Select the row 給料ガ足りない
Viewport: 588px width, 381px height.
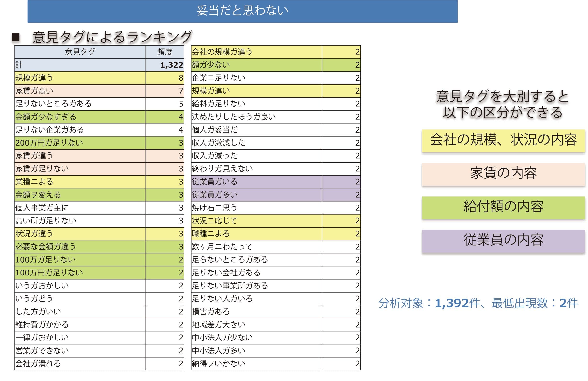[x=276, y=104]
